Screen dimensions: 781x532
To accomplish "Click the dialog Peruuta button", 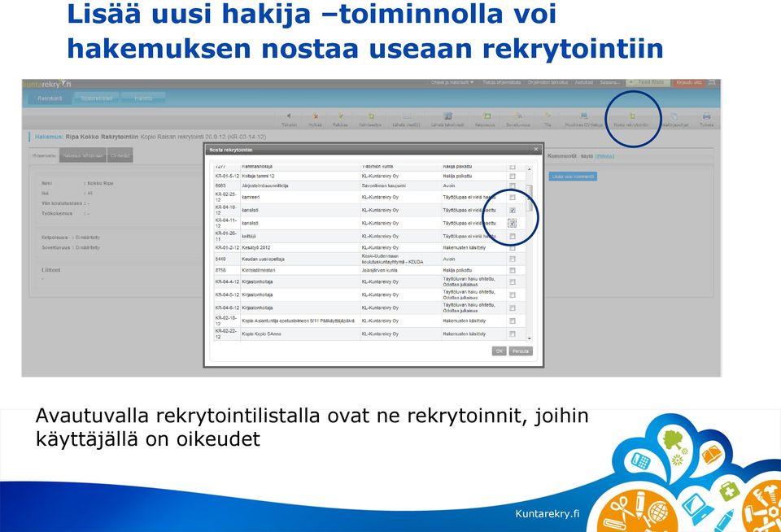I will pos(521,351).
